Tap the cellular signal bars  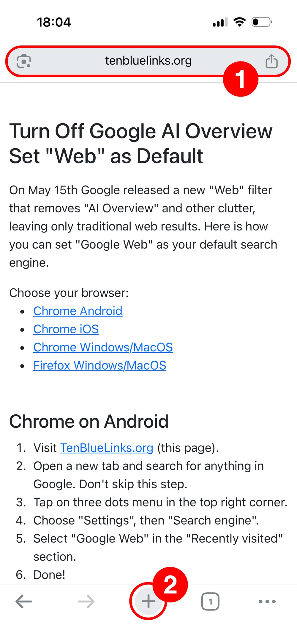pyautogui.click(x=220, y=23)
